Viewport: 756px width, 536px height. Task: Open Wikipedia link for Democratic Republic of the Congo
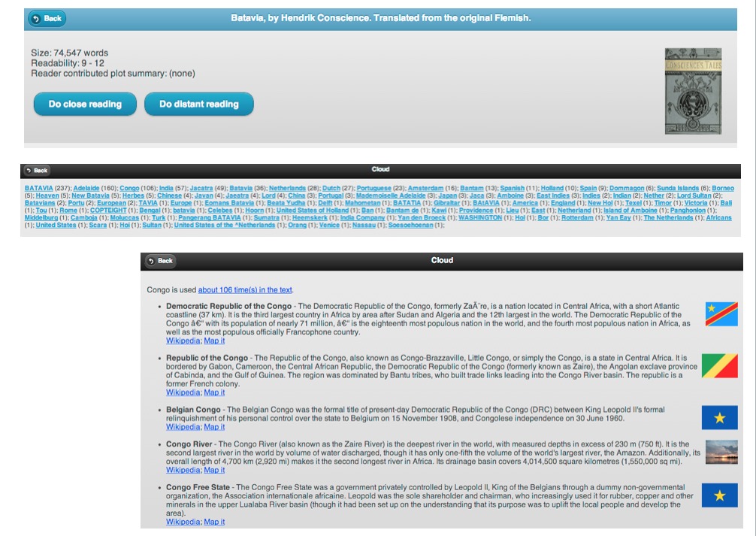[183, 341]
